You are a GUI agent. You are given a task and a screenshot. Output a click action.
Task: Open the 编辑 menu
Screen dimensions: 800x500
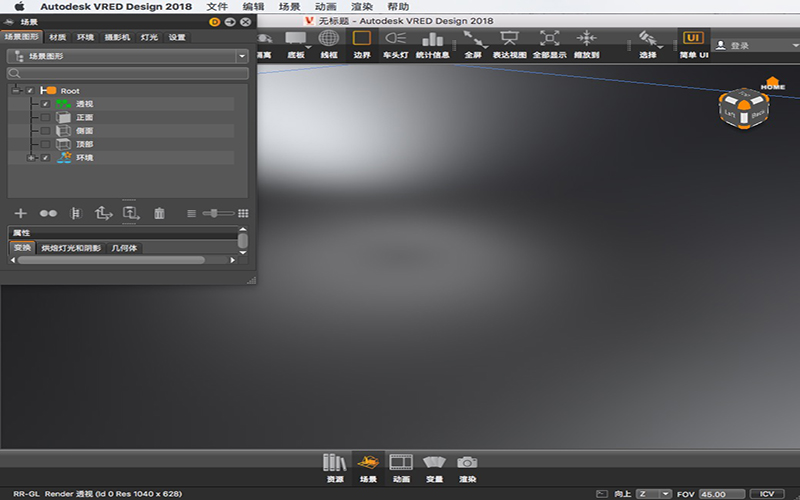click(x=253, y=7)
